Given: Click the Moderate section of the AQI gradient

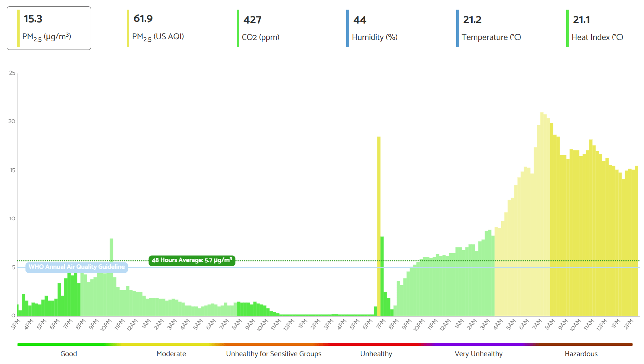Looking at the screenshot, I should 171,344.
